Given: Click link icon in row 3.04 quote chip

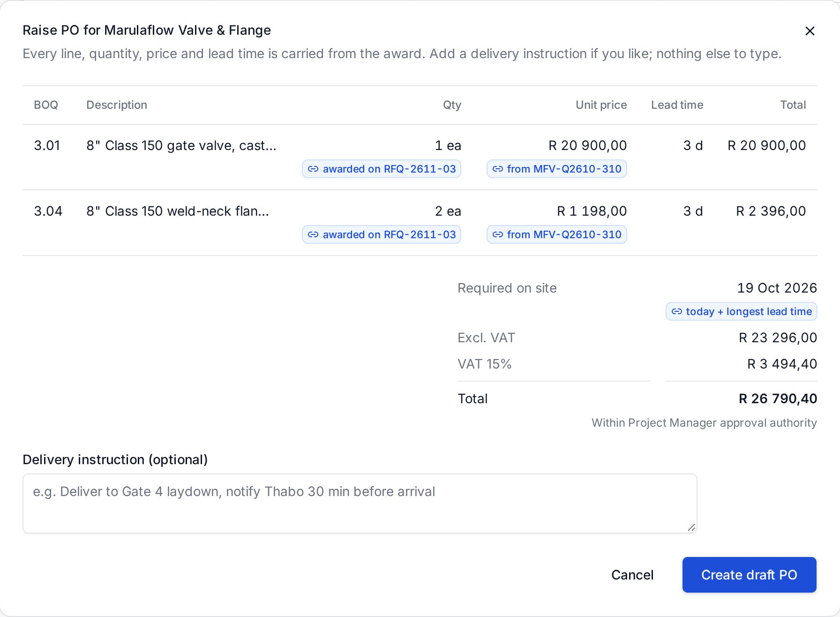Looking at the screenshot, I should tap(497, 234).
